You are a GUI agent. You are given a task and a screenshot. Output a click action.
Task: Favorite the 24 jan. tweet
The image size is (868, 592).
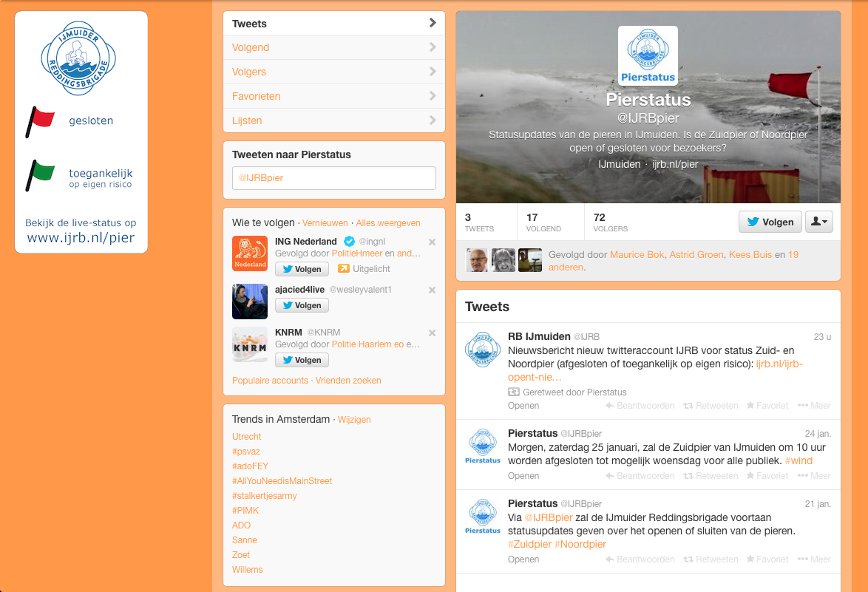[767, 476]
